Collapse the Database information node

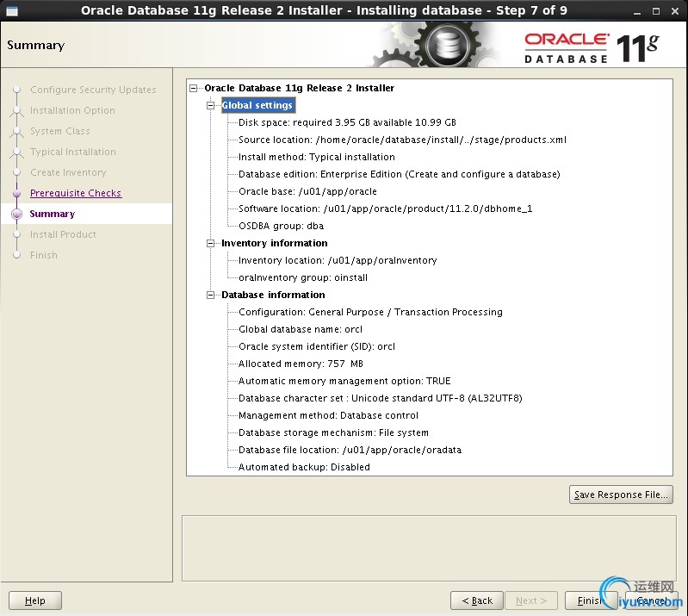(211, 295)
